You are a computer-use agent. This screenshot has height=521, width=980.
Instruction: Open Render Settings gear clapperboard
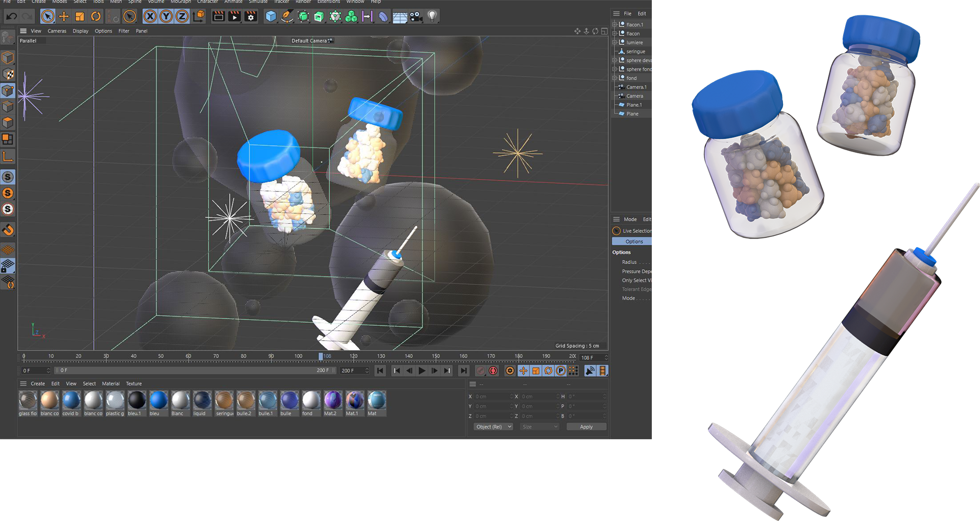[251, 16]
